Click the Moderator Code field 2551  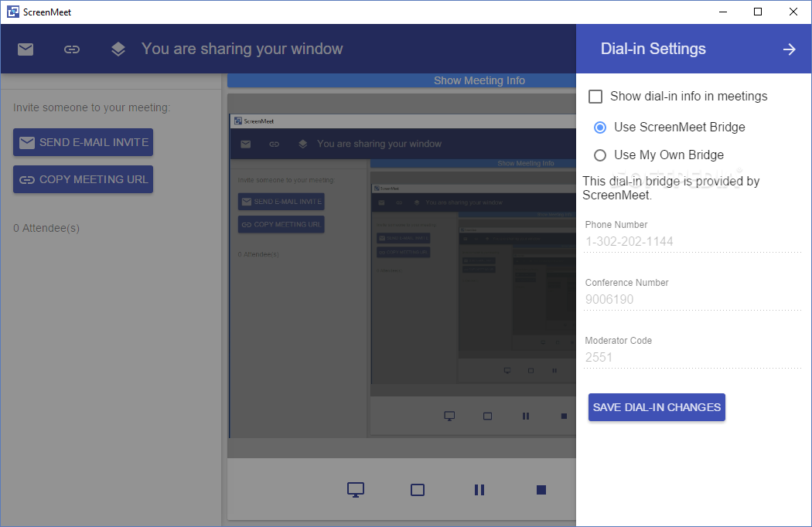click(693, 358)
